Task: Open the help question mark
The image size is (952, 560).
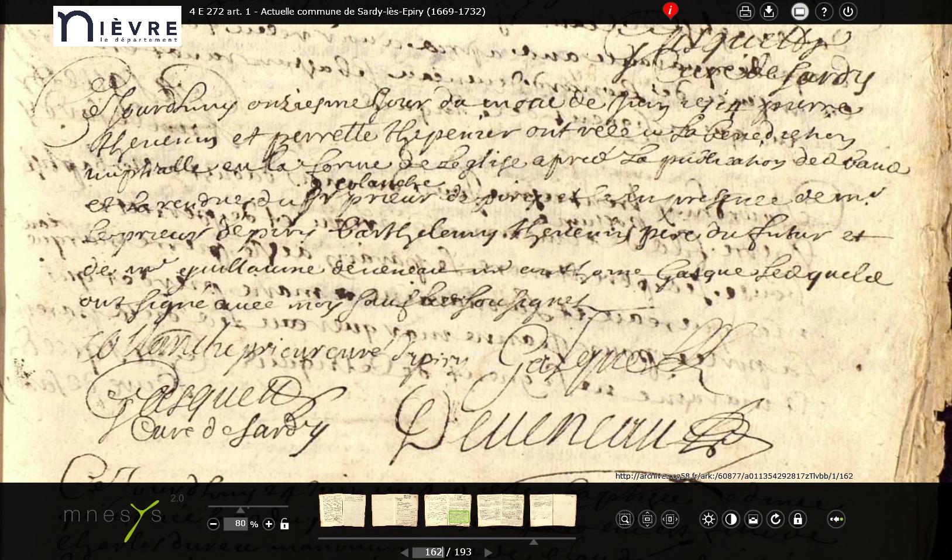Action: click(x=824, y=12)
